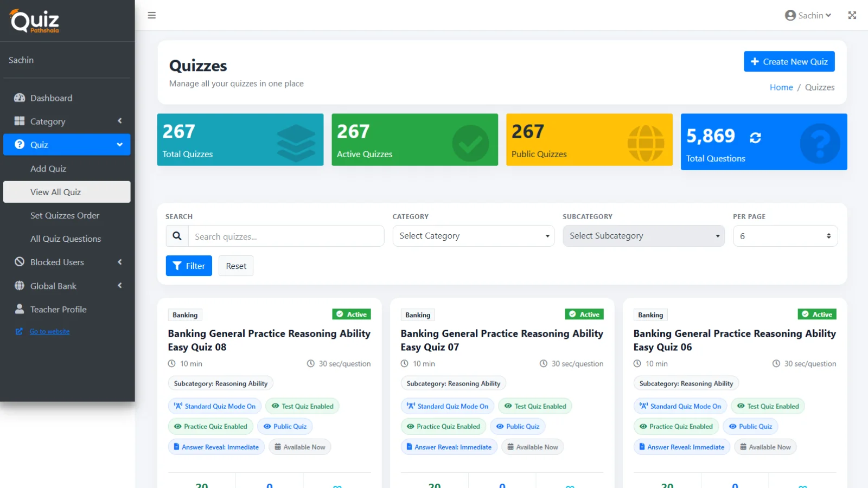Click Answer Reveal: Immediate badge on Quiz 08
The image size is (868, 488).
pyautogui.click(x=216, y=447)
